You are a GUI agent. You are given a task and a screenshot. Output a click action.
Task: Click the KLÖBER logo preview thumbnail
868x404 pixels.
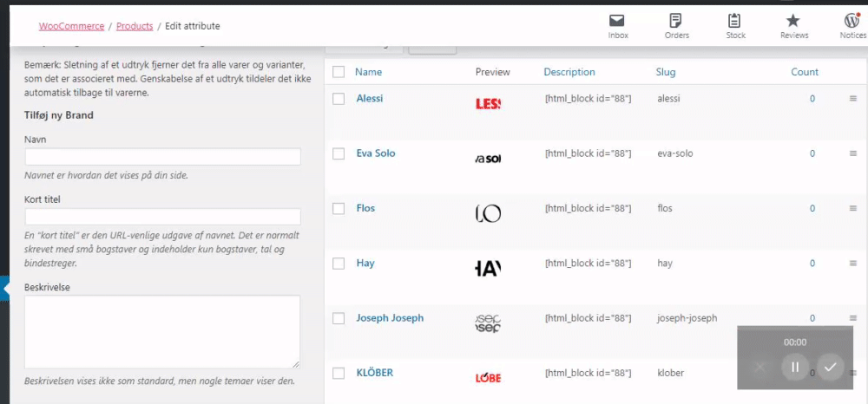pos(488,378)
